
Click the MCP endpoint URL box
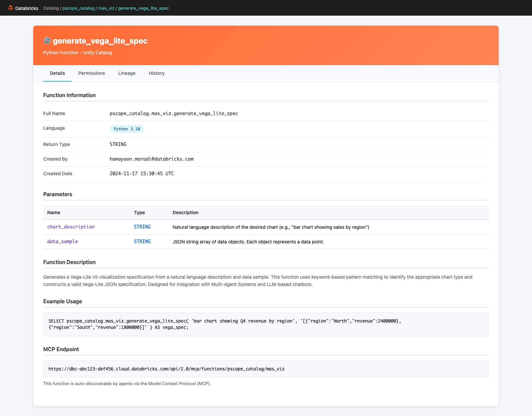266,369
